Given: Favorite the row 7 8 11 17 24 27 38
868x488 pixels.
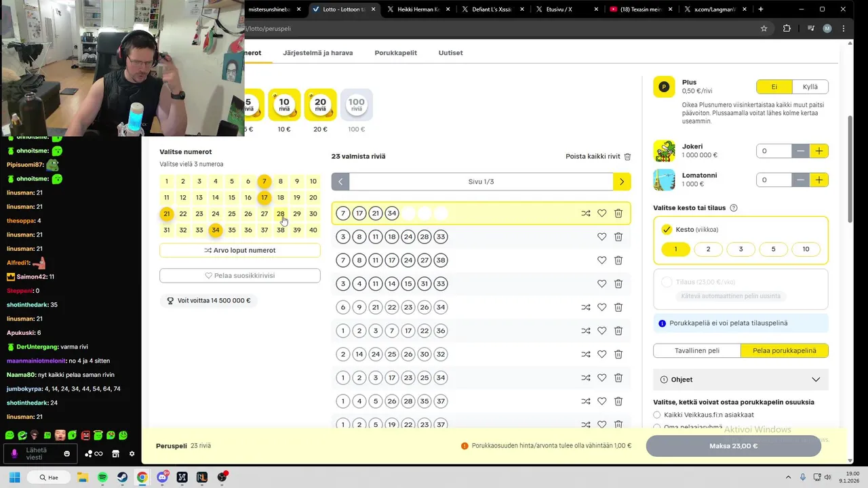Looking at the screenshot, I should coord(601,260).
